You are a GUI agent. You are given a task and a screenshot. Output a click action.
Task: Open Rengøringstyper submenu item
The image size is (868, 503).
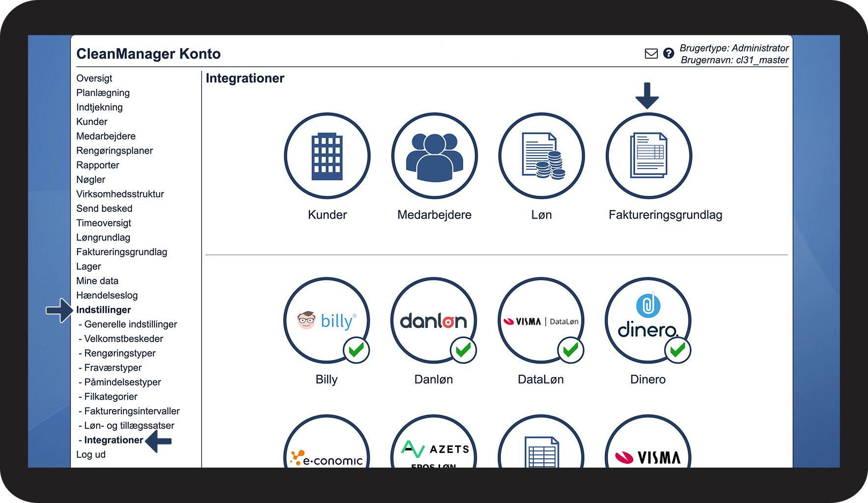(x=120, y=353)
